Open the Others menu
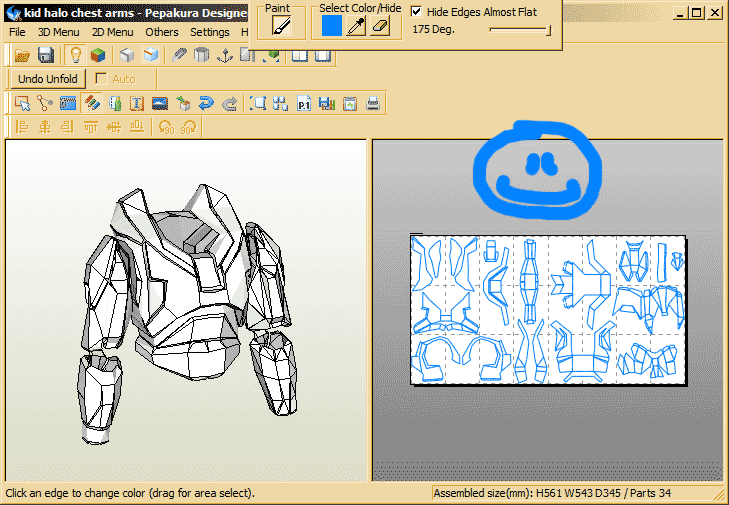Screen dimensions: 729x505 162,32
